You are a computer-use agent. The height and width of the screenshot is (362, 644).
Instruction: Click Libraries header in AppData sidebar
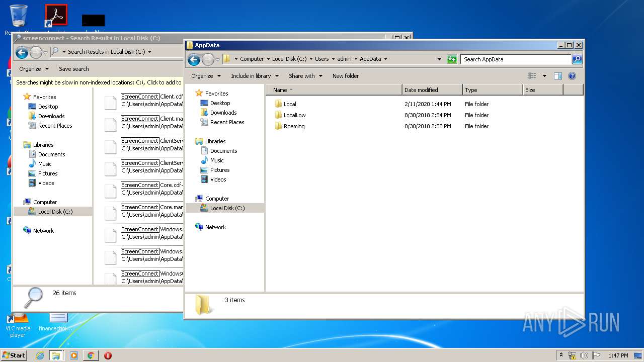point(210,141)
